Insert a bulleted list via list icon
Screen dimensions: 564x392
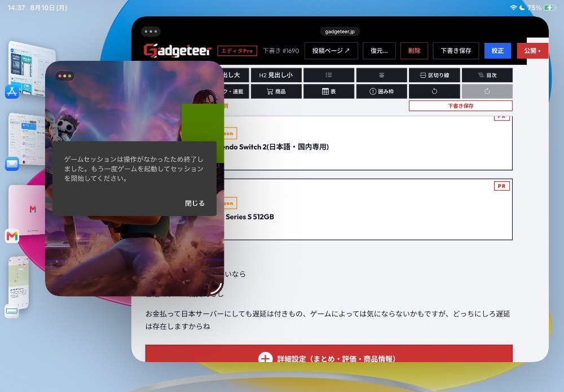point(329,75)
